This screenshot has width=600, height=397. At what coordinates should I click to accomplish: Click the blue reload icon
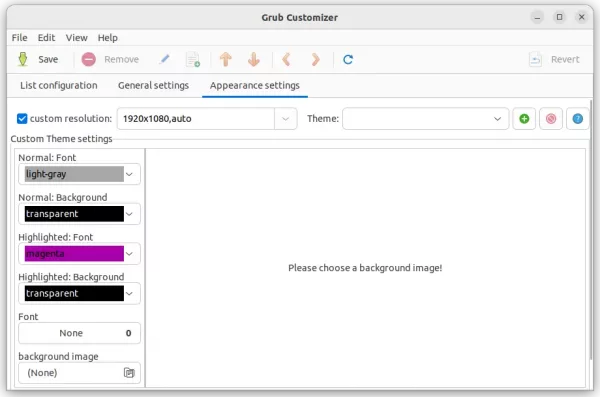pyautogui.click(x=348, y=59)
